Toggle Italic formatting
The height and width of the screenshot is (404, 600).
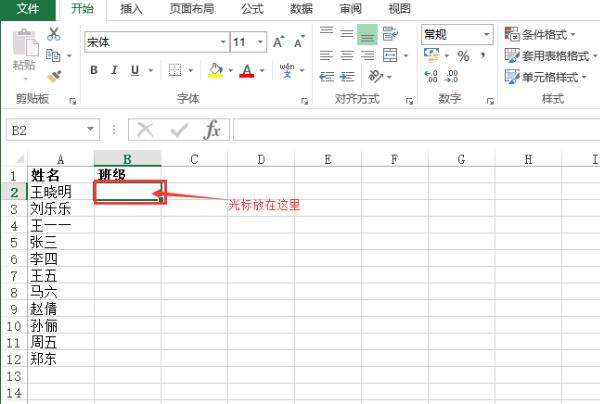tap(114, 70)
